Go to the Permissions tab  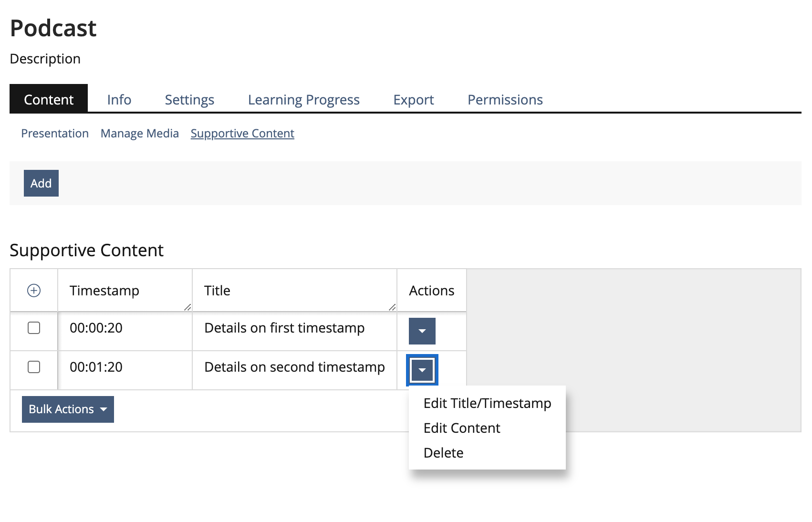coord(505,100)
